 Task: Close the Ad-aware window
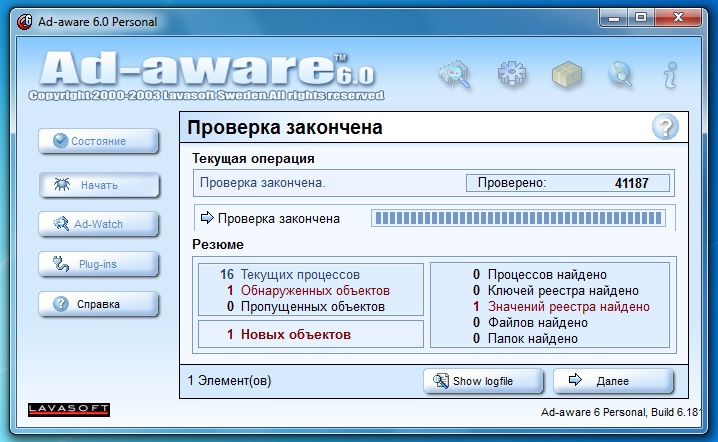(x=678, y=18)
